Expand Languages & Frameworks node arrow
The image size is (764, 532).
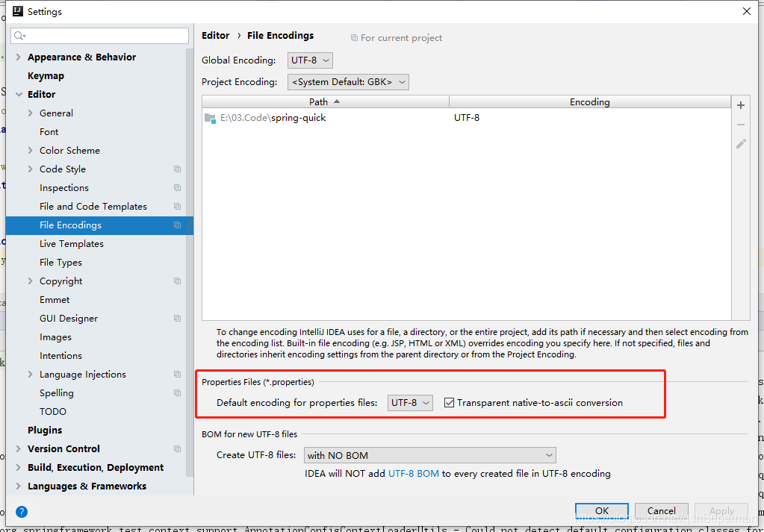(x=19, y=486)
